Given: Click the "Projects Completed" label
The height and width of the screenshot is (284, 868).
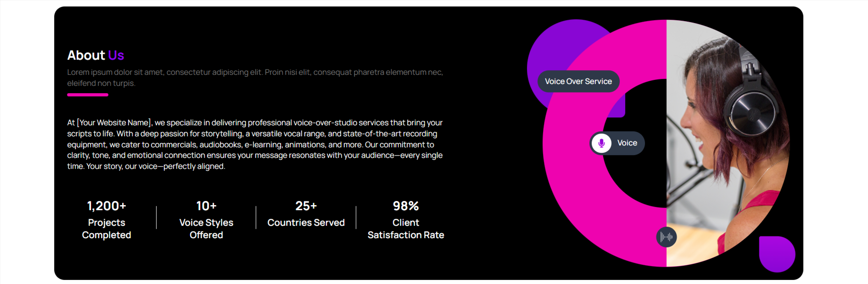Looking at the screenshot, I should pyautogui.click(x=106, y=228).
